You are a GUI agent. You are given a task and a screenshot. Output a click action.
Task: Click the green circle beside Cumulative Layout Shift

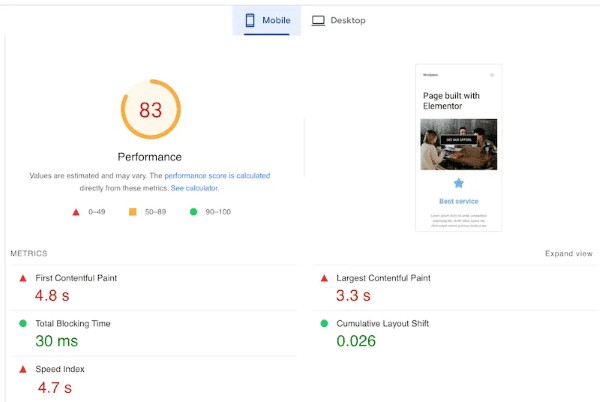pyautogui.click(x=324, y=324)
